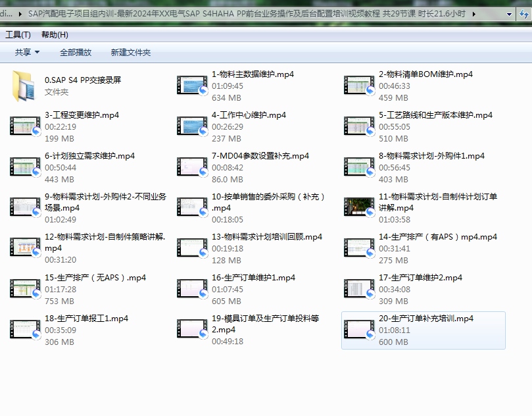Screen dimensions: 532x416
Task: Click the 15-生产排产（无APS）.mp4 video icon
Action: pyautogui.click(x=25, y=289)
